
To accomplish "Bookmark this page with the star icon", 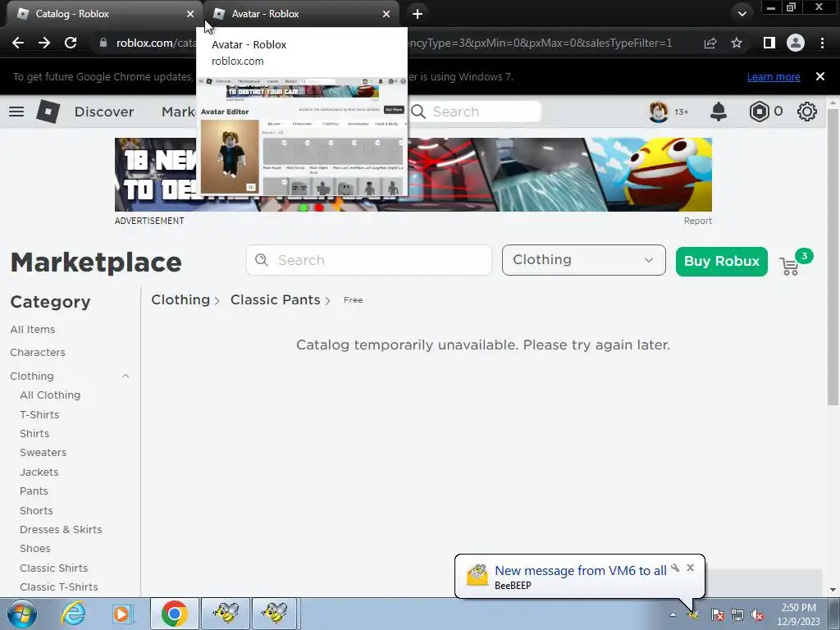I will 737,43.
